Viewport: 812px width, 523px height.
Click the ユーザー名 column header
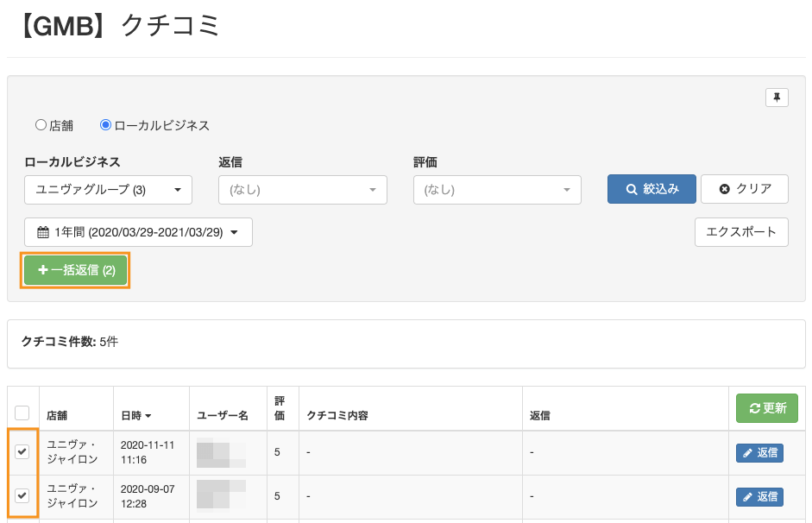click(223, 416)
